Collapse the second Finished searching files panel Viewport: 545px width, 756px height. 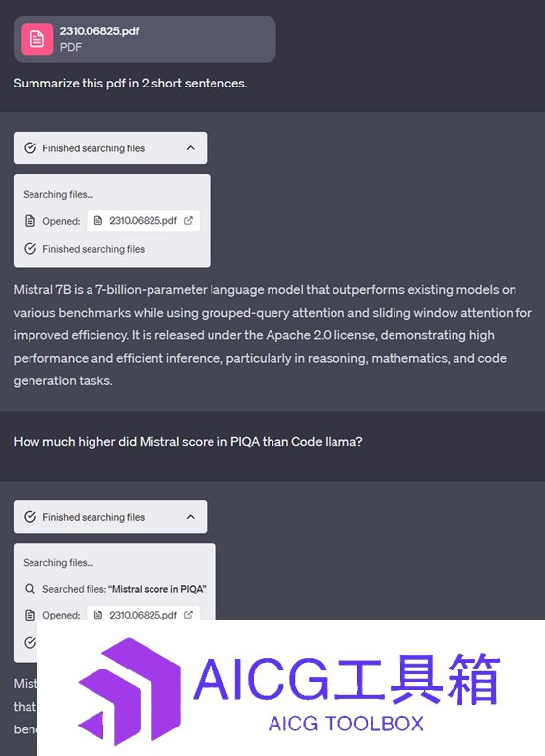click(191, 517)
